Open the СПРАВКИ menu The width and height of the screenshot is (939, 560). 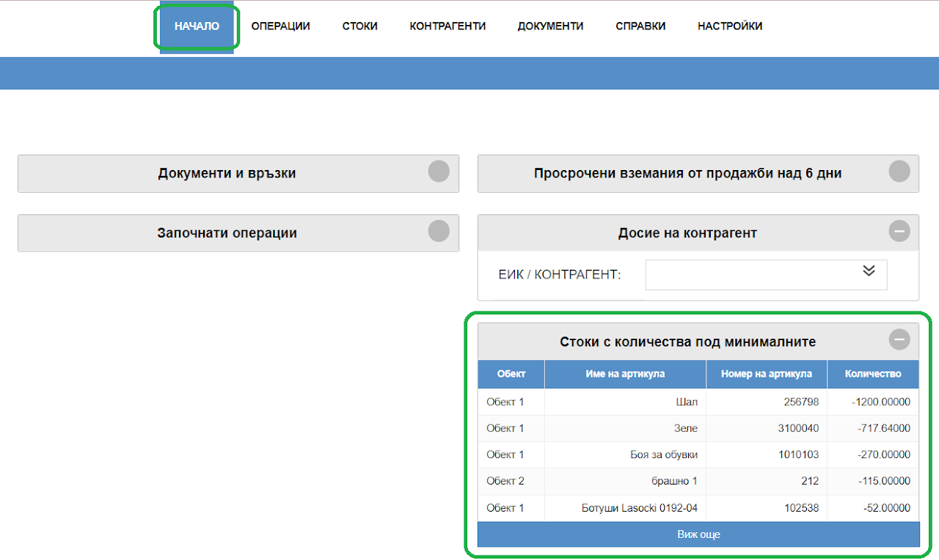coord(641,26)
